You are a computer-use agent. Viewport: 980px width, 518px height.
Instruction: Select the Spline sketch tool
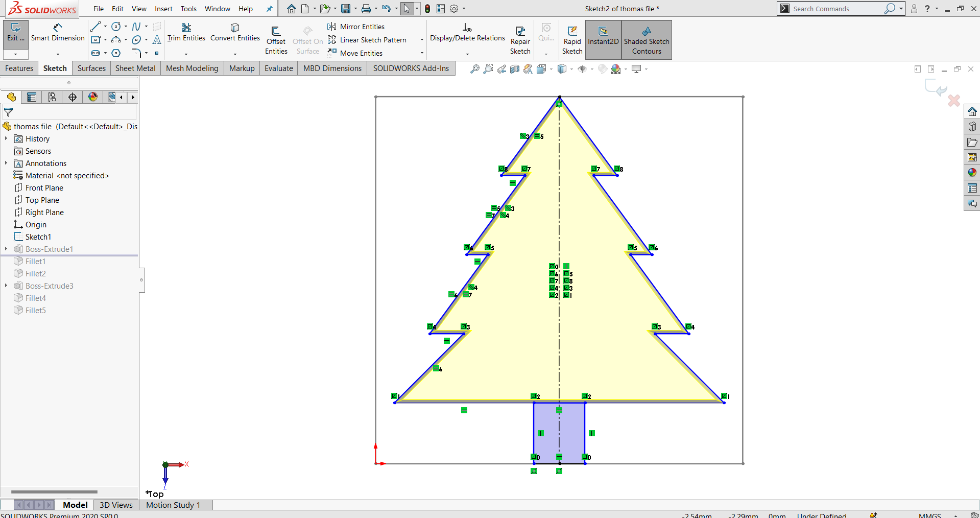click(136, 27)
